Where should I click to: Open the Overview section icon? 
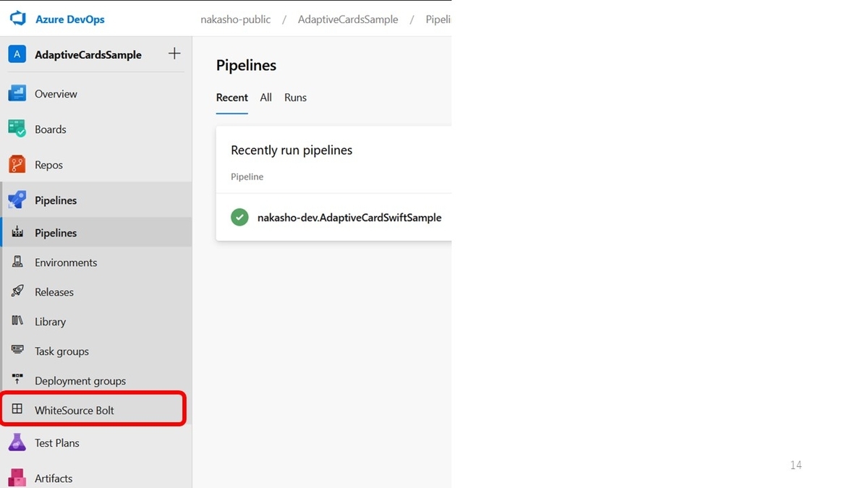pyautogui.click(x=17, y=93)
